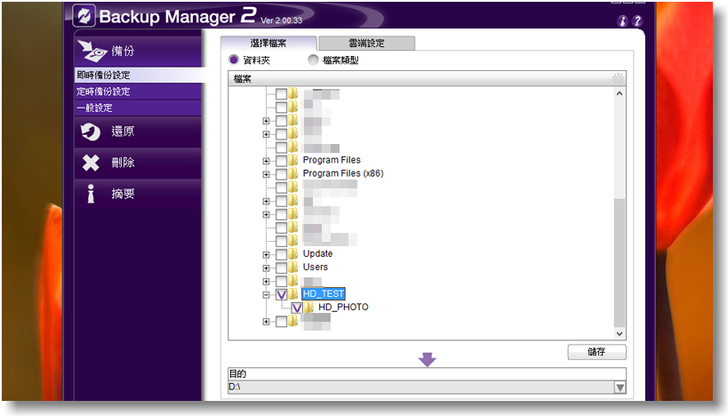Collapse the HD_TEST folder node
728x416 pixels.
pos(266,295)
